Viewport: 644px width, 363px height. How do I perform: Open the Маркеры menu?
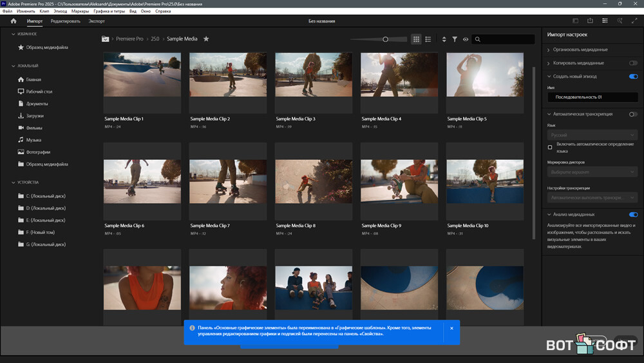coord(80,11)
